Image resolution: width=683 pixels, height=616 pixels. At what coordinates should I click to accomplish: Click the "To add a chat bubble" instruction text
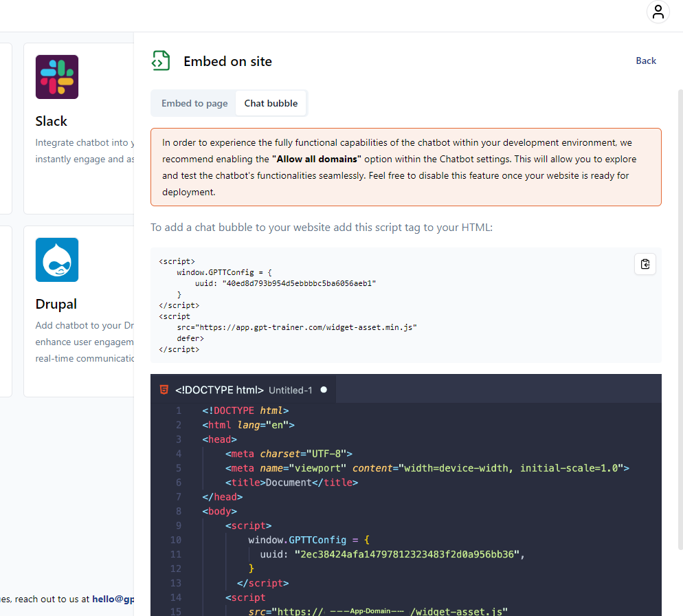tap(322, 228)
